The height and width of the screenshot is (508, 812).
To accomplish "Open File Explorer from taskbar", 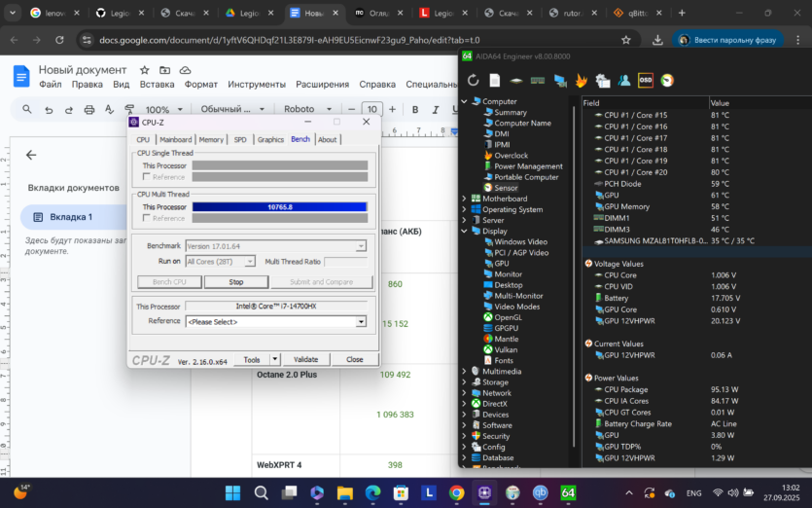I will tap(345, 492).
